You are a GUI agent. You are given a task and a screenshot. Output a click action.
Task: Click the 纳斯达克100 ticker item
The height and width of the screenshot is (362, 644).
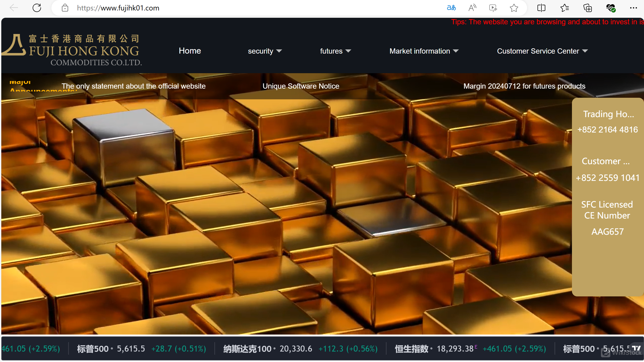pyautogui.click(x=300, y=348)
